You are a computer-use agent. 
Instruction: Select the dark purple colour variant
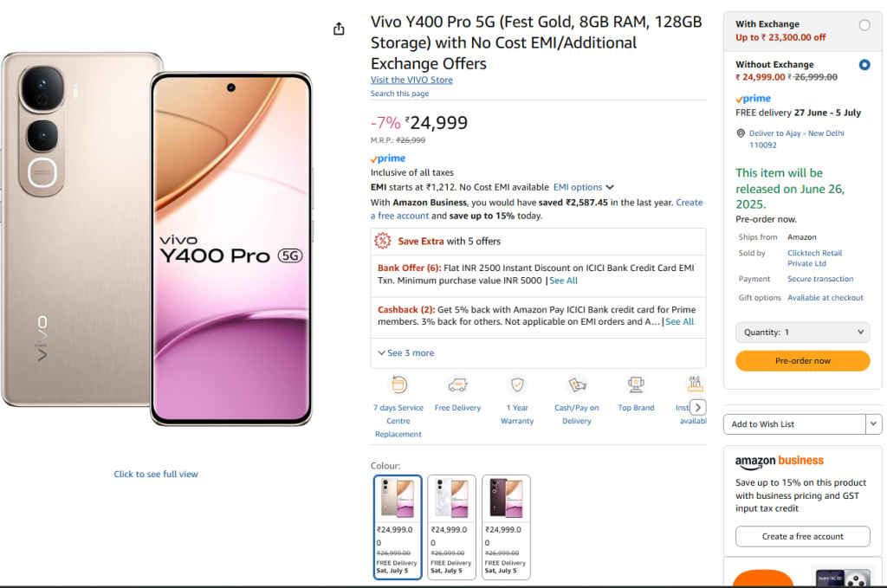[506, 498]
